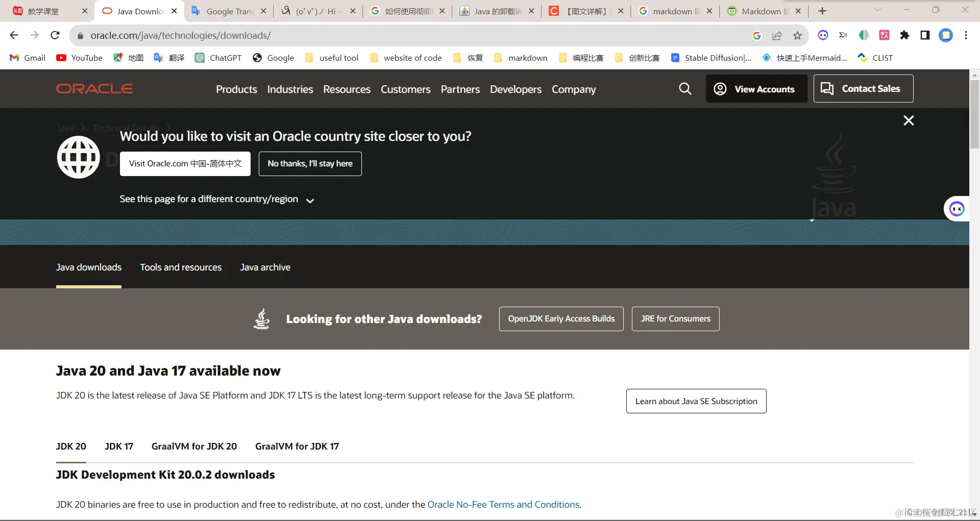Open a new browser tab
This screenshot has height=521, width=980.
point(822,11)
